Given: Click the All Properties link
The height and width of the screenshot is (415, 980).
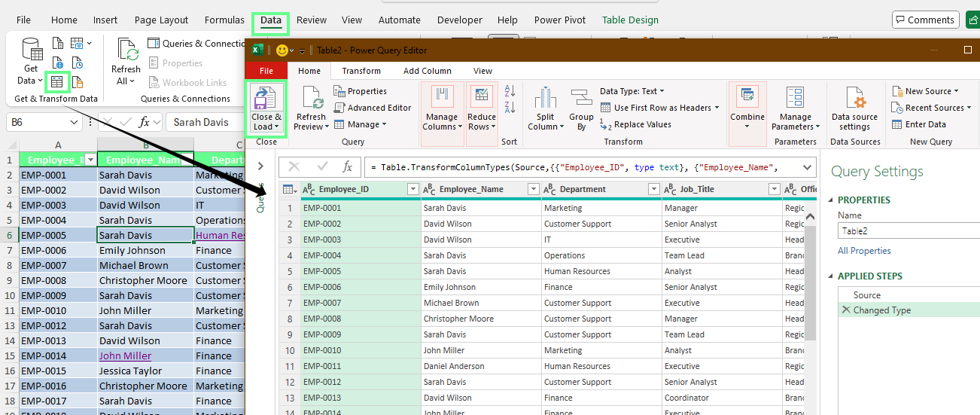Looking at the screenshot, I should coord(864,251).
